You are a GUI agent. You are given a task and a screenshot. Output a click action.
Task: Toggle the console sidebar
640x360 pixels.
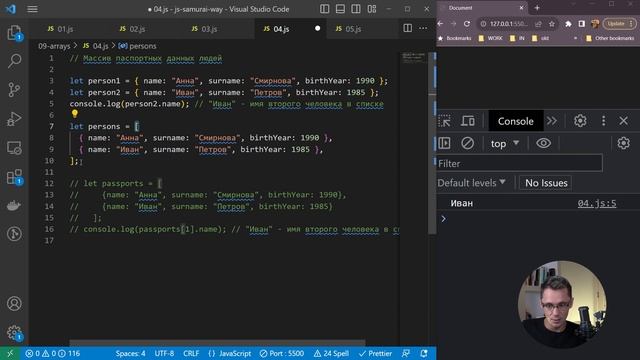[x=444, y=143]
